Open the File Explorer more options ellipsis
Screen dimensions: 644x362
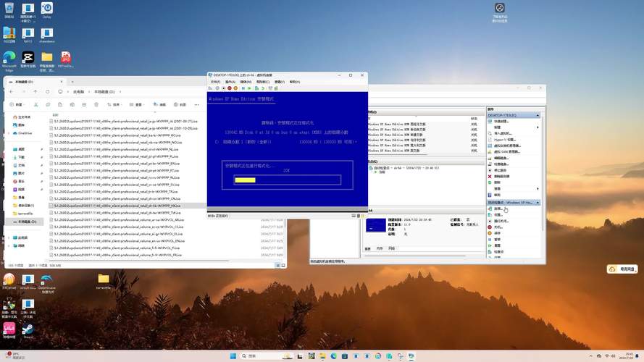(197, 105)
